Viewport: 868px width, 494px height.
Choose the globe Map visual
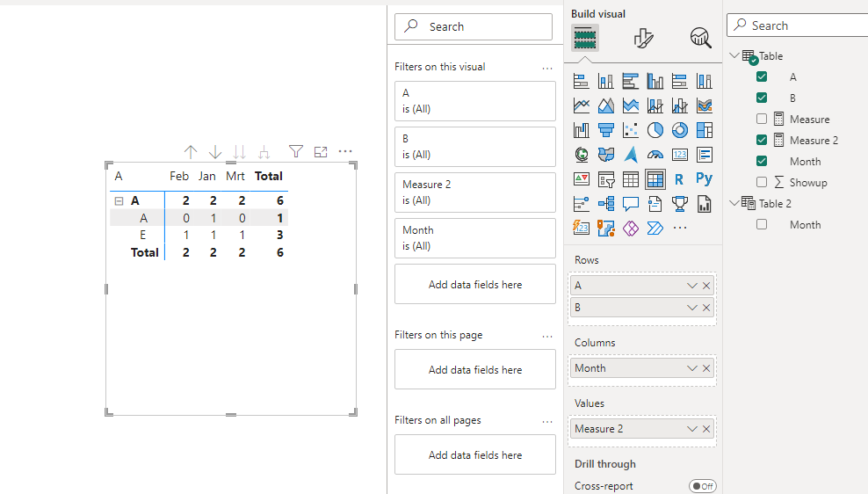(582, 155)
